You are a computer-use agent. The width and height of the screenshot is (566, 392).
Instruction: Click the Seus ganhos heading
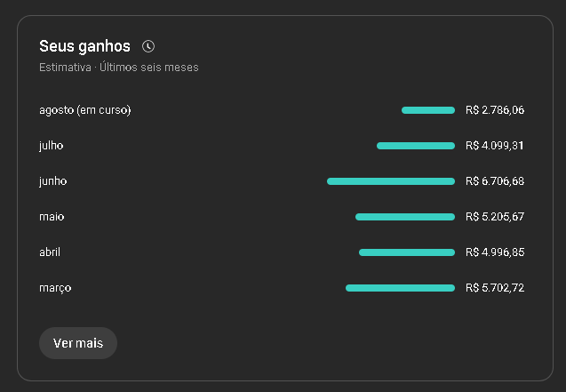click(x=84, y=46)
